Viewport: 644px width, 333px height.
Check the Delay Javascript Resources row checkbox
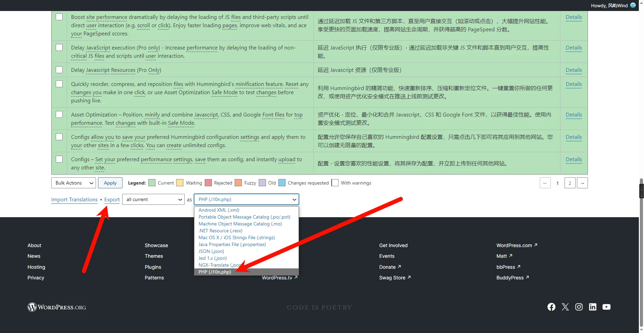click(x=59, y=70)
